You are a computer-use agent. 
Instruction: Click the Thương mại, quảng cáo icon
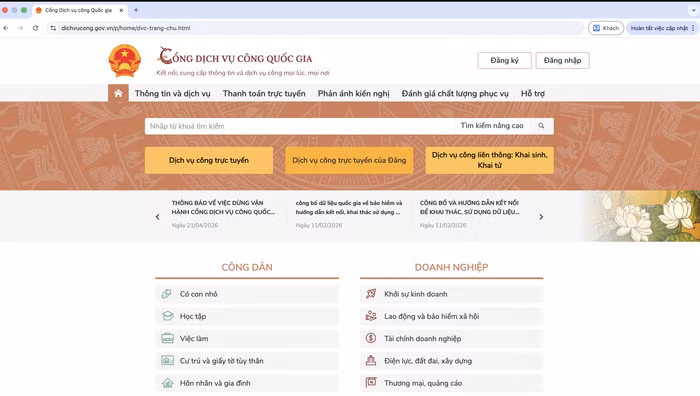pos(371,383)
